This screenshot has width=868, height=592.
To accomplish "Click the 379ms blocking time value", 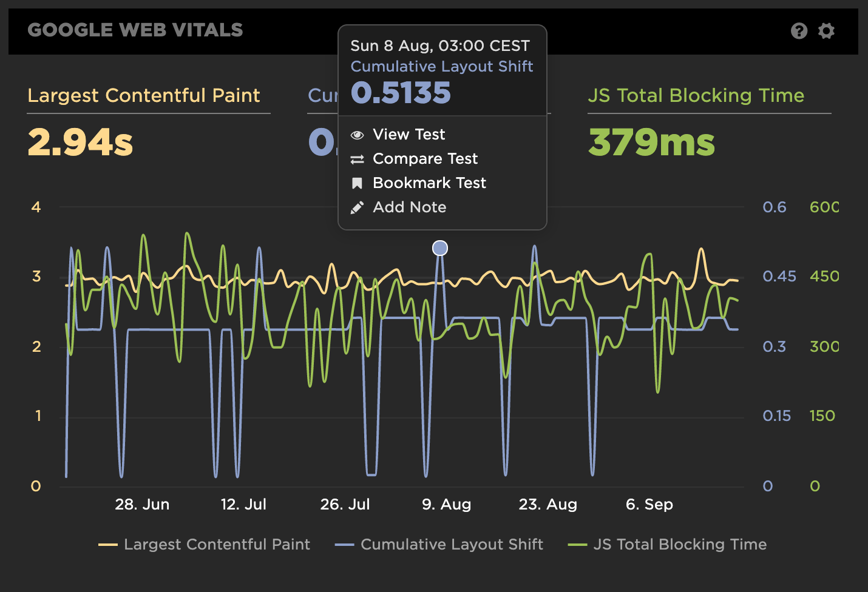I will 651,143.
